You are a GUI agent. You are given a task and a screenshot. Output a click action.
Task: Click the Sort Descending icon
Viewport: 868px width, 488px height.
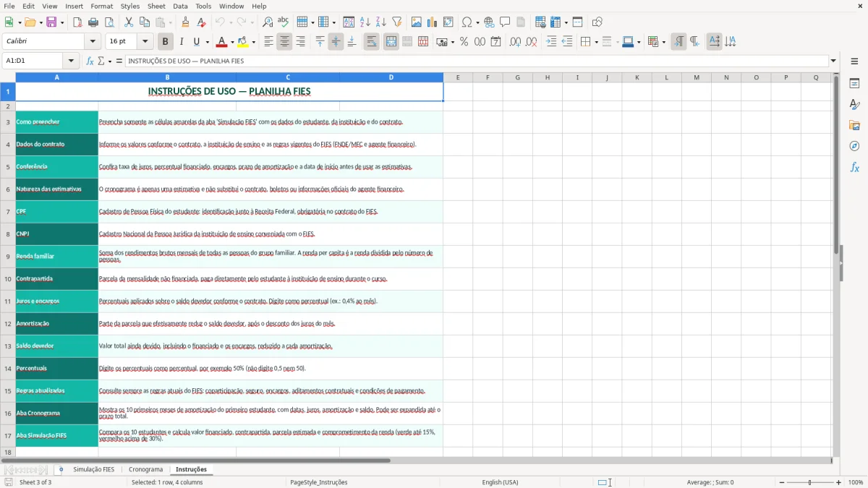point(381,22)
